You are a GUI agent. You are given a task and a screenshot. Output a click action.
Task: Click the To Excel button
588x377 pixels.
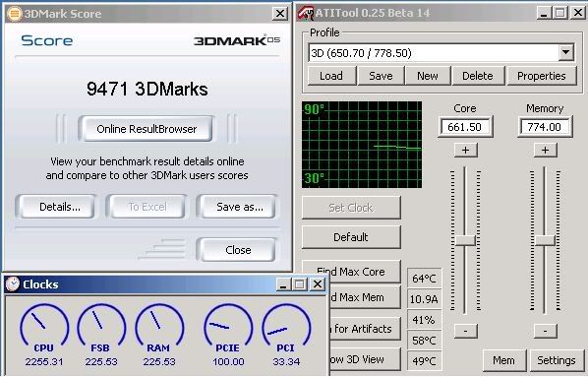[x=147, y=207]
